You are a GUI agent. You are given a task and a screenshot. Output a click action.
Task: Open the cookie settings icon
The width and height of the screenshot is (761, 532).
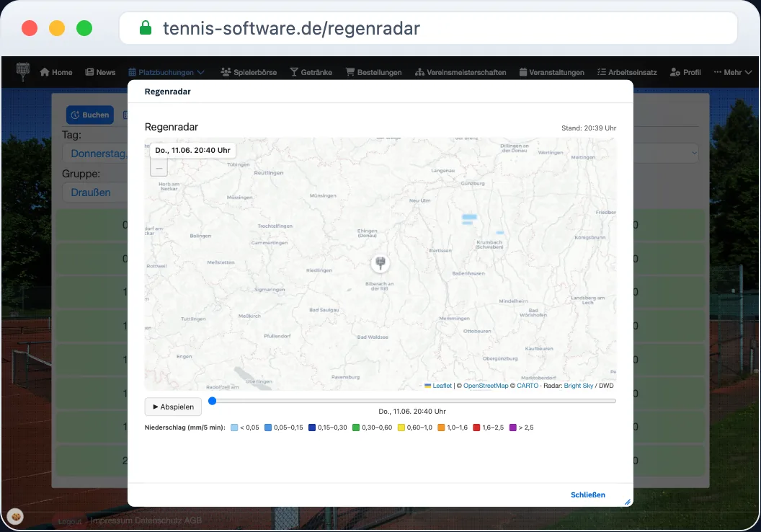tap(16, 517)
